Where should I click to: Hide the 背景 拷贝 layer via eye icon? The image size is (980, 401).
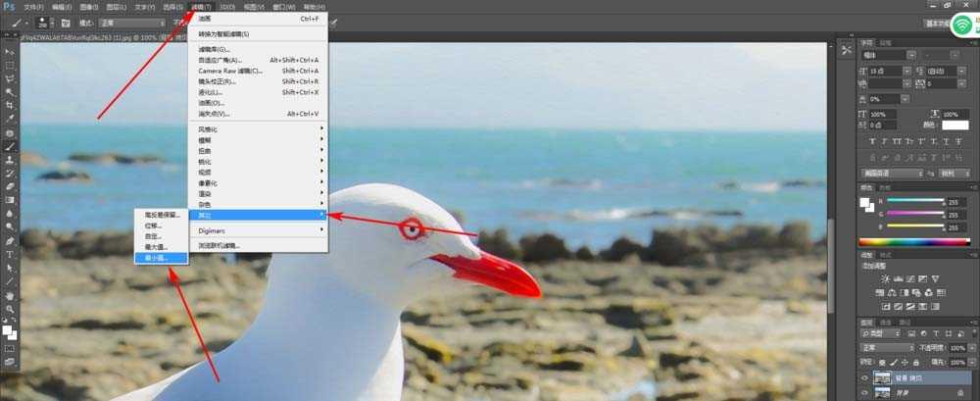click(x=865, y=378)
